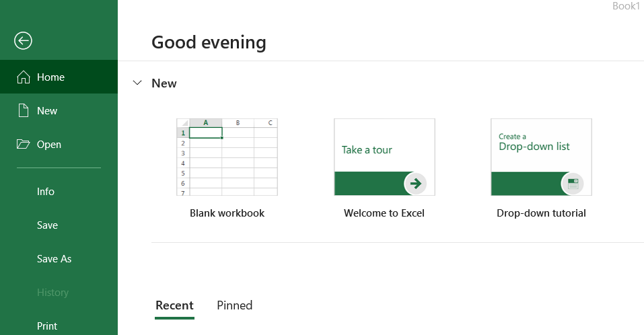Collapse the New section chevron
This screenshot has height=335, width=644.
click(x=137, y=83)
